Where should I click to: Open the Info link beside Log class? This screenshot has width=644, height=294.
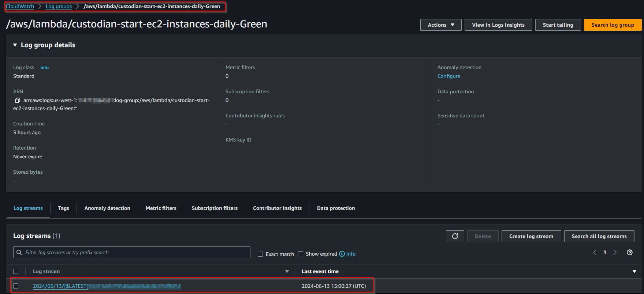44,68
